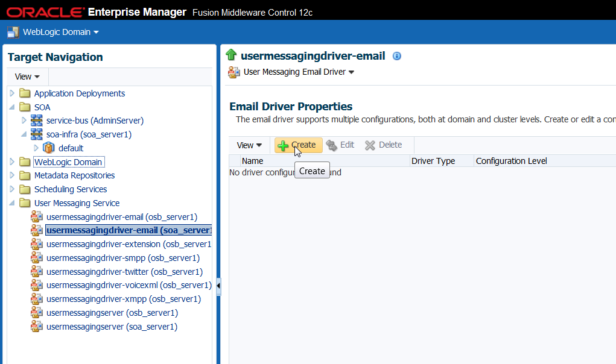Open usermessagingdriver-extension (osb_server1)

pyautogui.click(x=129, y=244)
